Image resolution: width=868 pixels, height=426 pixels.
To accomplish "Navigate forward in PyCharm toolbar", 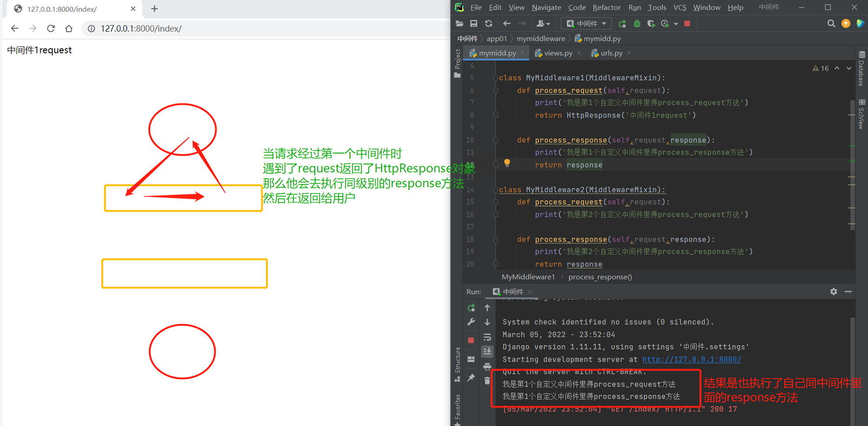I will tap(522, 24).
